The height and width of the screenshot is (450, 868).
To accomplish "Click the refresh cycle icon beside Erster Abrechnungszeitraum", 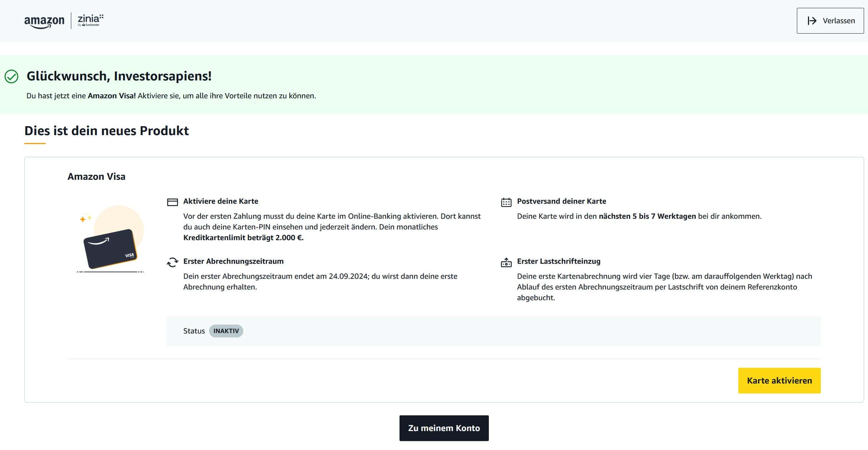I will click(x=173, y=262).
